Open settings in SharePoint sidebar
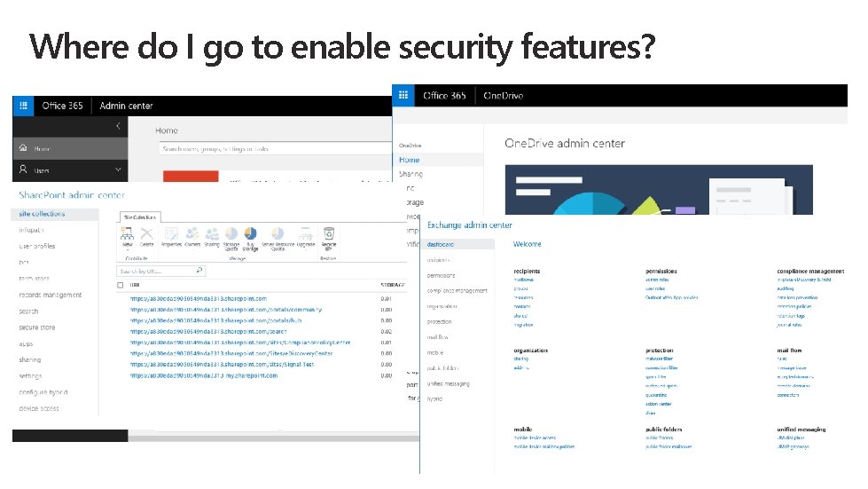This screenshot has height=489, width=868. point(30,376)
